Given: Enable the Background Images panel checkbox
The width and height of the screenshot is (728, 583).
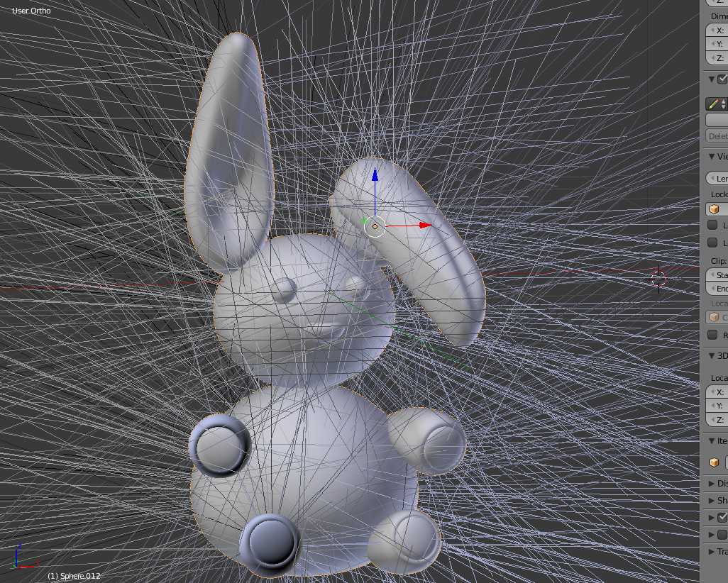Looking at the screenshot, I should click(722, 534).
